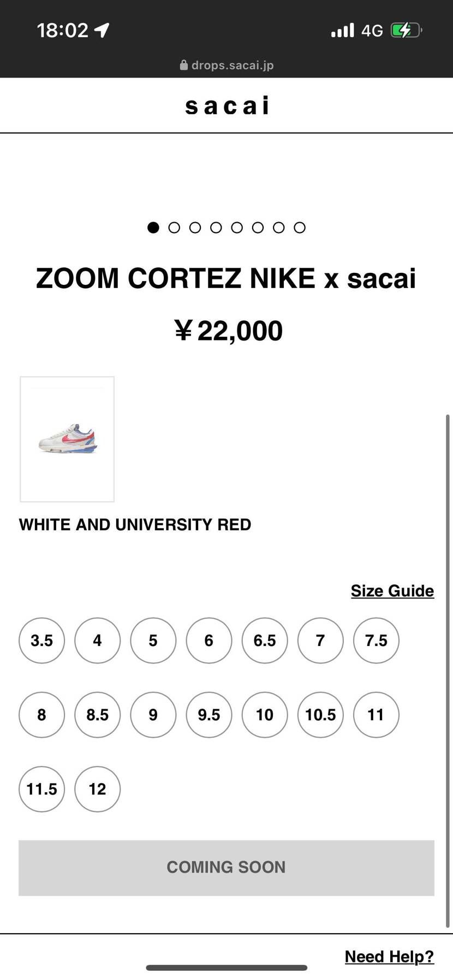Choose size 9 circle

tap(153, 715)
